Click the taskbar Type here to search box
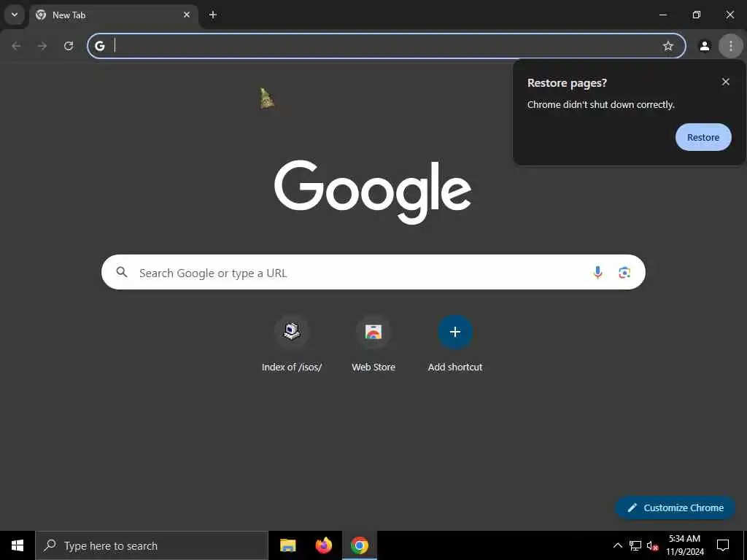The height and width of the screenshot is (560, 747). 152,545
